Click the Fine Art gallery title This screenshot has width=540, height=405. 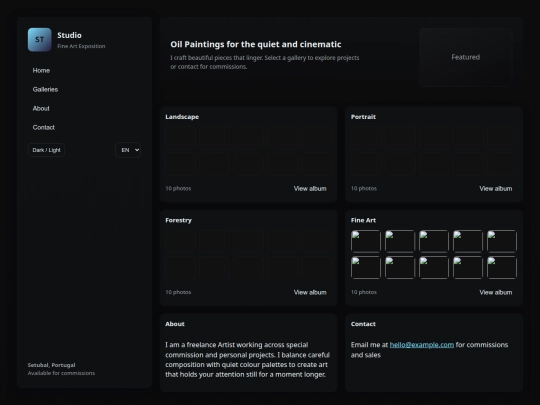(x=363, y=220)
